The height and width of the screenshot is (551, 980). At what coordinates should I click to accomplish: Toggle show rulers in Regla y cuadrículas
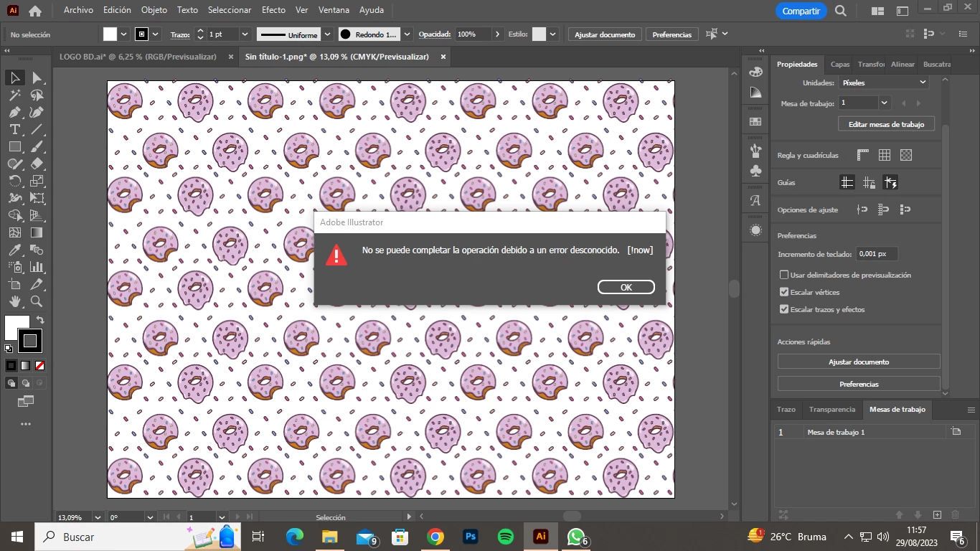point(863,155)
